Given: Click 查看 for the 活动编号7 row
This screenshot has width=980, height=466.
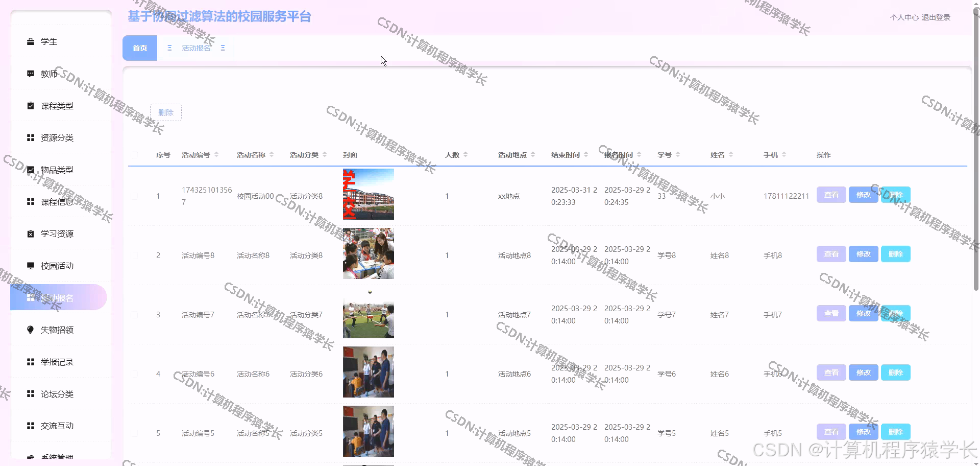Looking at the screenshot, I should coord(831,313).
